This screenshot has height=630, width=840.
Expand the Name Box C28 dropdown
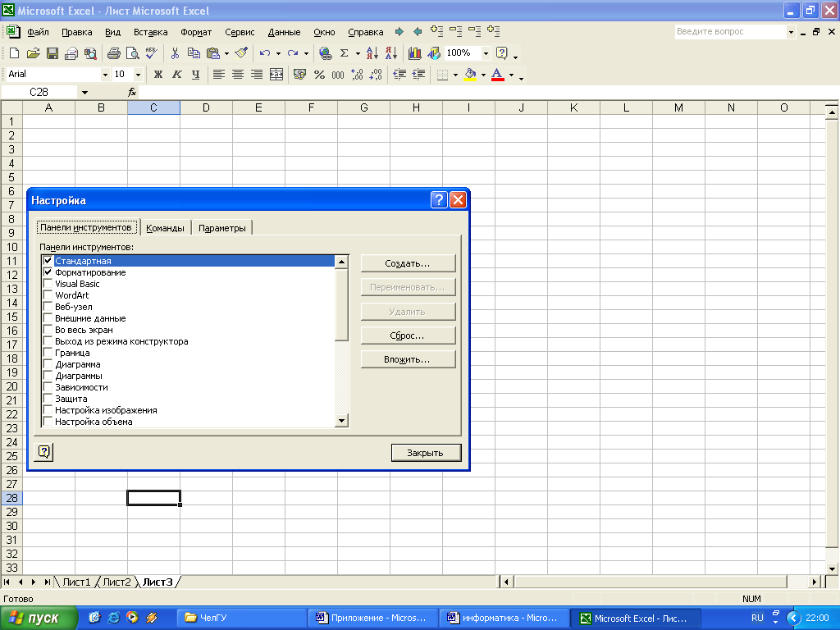(x=84, y=92)
